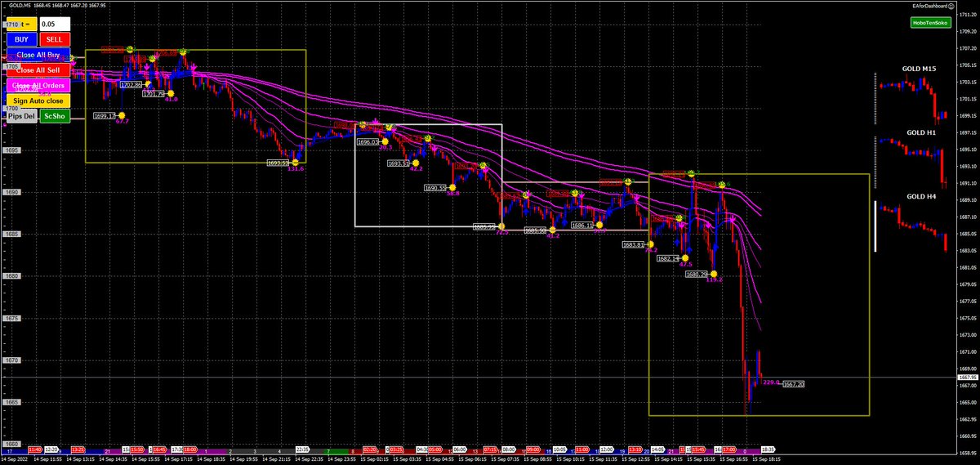Click the green ScSho button
This screenshot has width=980, height=465.
coord(54,116)
